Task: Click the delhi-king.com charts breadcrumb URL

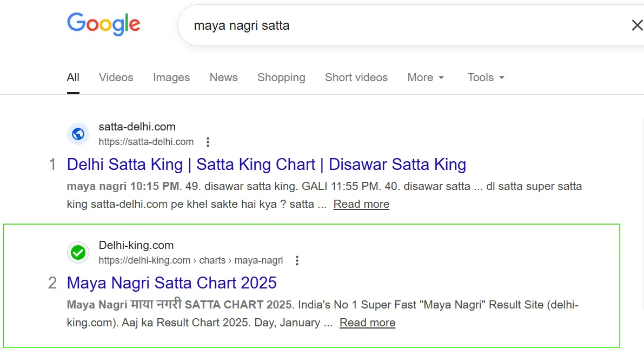Action: pos(190,260)
